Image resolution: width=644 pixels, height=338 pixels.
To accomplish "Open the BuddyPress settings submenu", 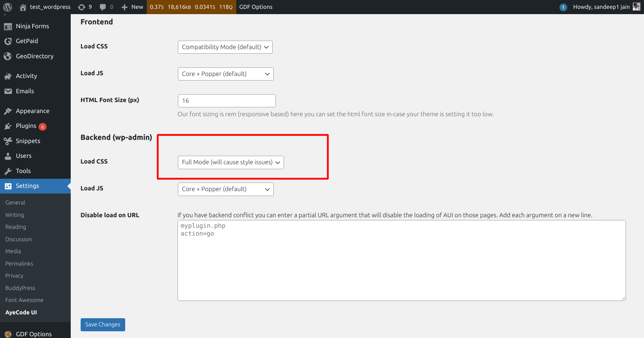I will click(20, 288).
